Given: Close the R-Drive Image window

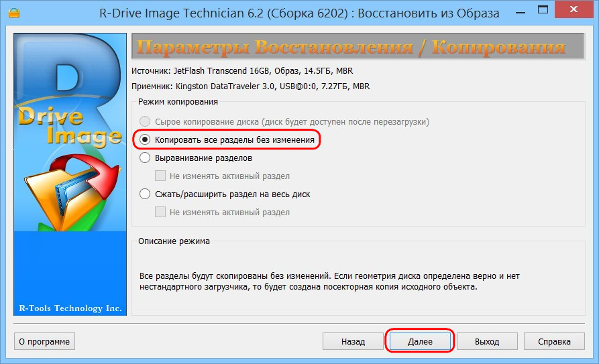Looking at the screenshot, I should [574, 10].
